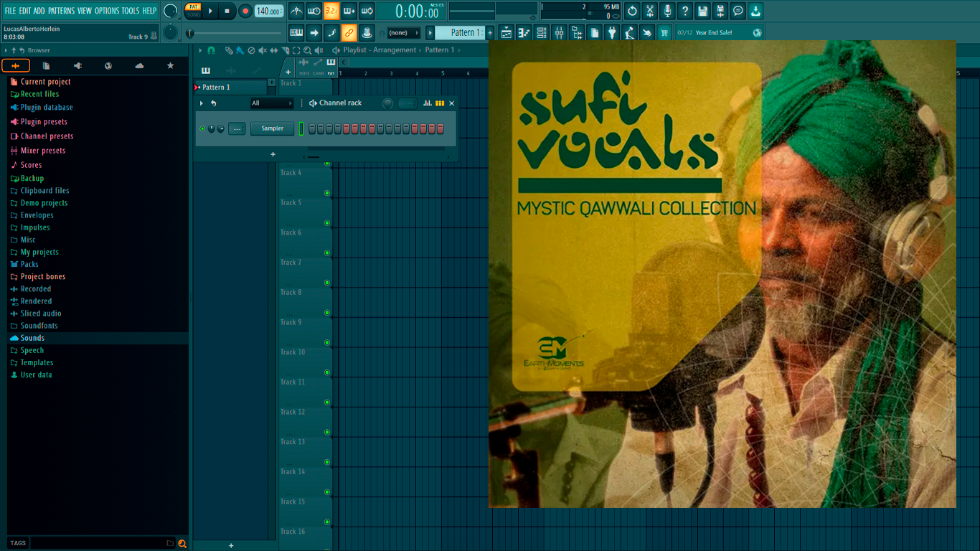Click the Sampler channel button
This screenshot has width=980, height=551.
273,128
